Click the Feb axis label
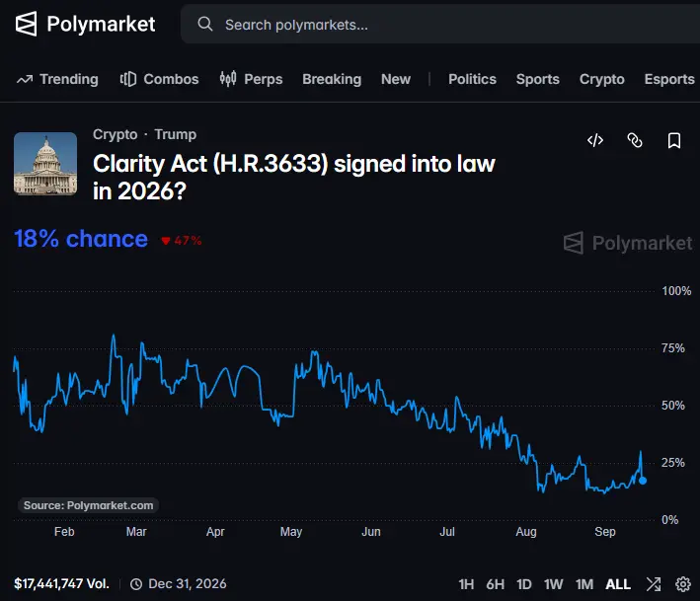This screenshot has height=601, width=700. [64, 532]
